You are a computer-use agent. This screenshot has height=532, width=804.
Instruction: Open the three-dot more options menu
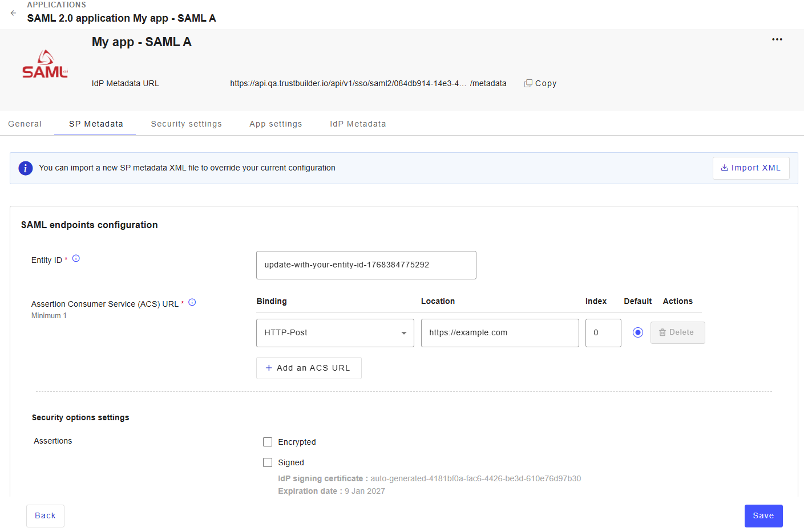coord(777,39)
